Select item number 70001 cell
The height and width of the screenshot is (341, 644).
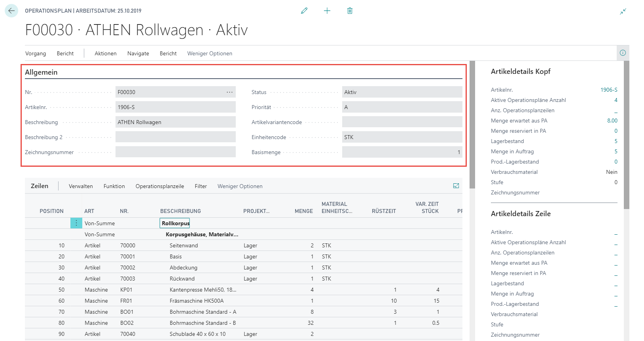(x=128, y=256)
